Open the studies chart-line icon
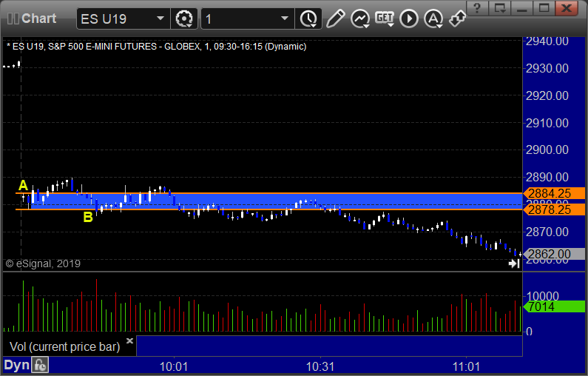 click(360, 19)
